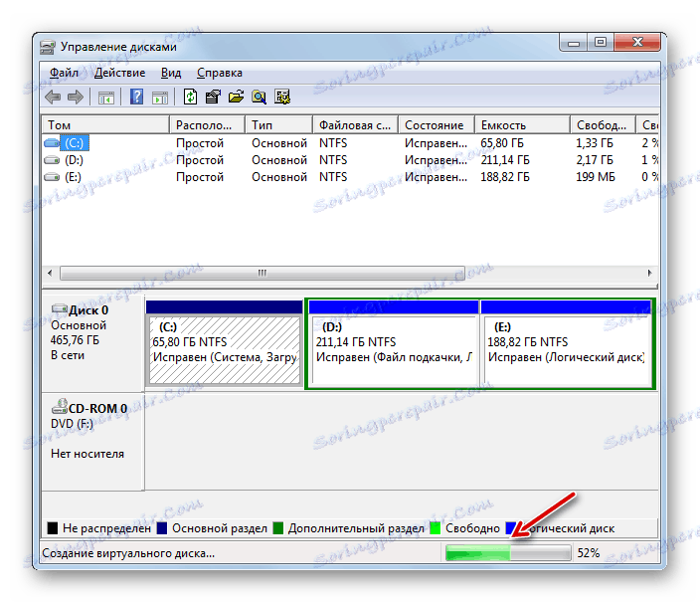Select the (D:) volume icon in list
The width and height of the screenshot is (700, 603).
click(x=52, y=160)
